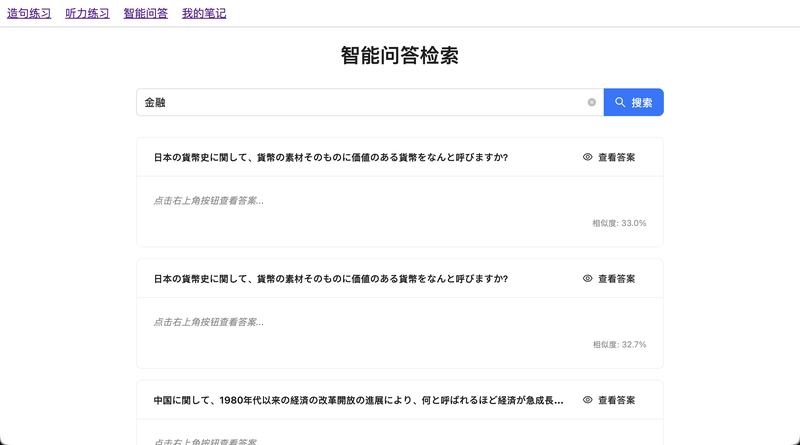The height and width of the screenshot is (445, 800).
Task: Go to 听力练习 in the top navigation
Action: point(87,14)
